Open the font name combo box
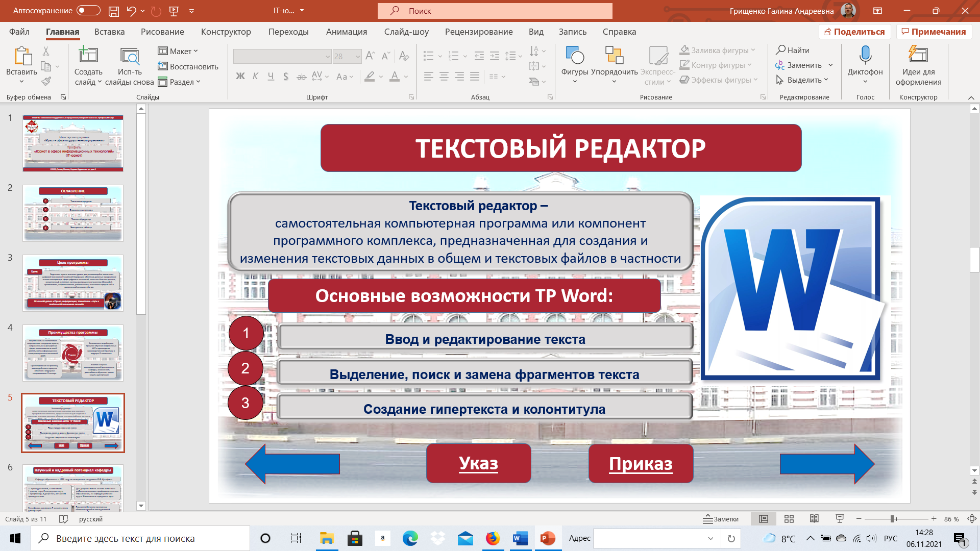980x551 pixels. (x=282, y=56)
